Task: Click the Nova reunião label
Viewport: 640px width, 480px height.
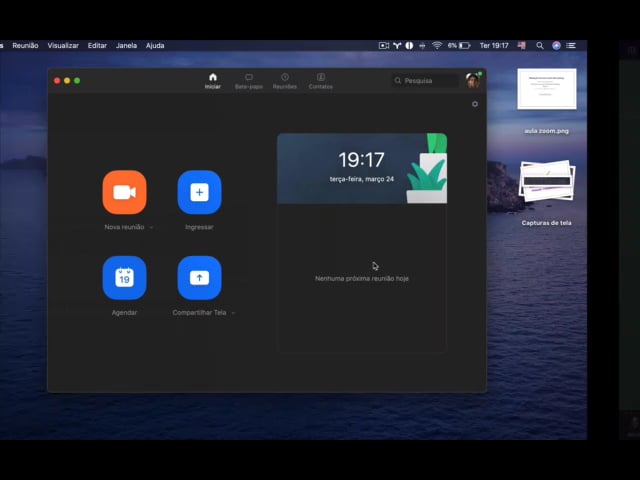Action: tap(124, 227)
